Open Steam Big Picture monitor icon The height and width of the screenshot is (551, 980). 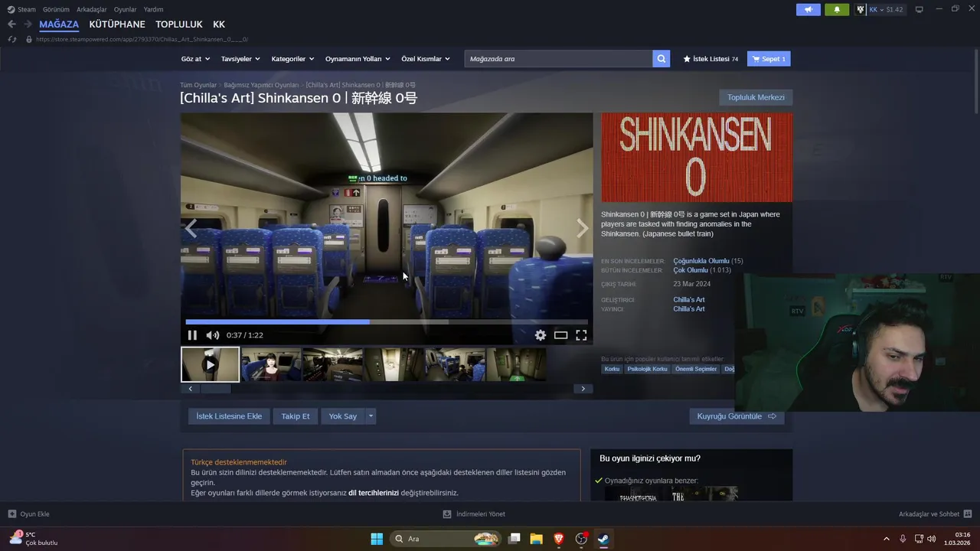point(920,9)
